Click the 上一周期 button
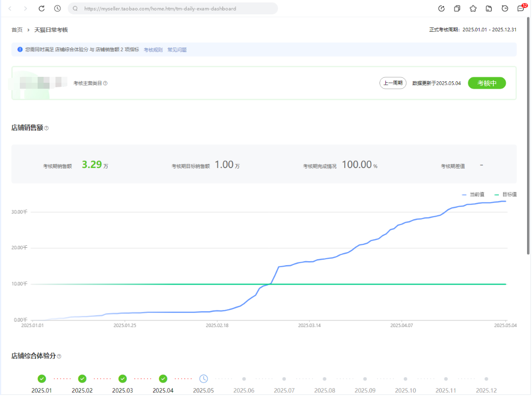The width and height of the screenshot is (532, 396). coord(393,83)
